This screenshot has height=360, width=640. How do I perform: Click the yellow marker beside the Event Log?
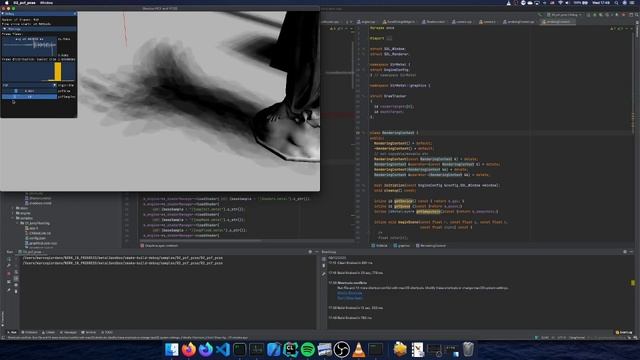633,282
